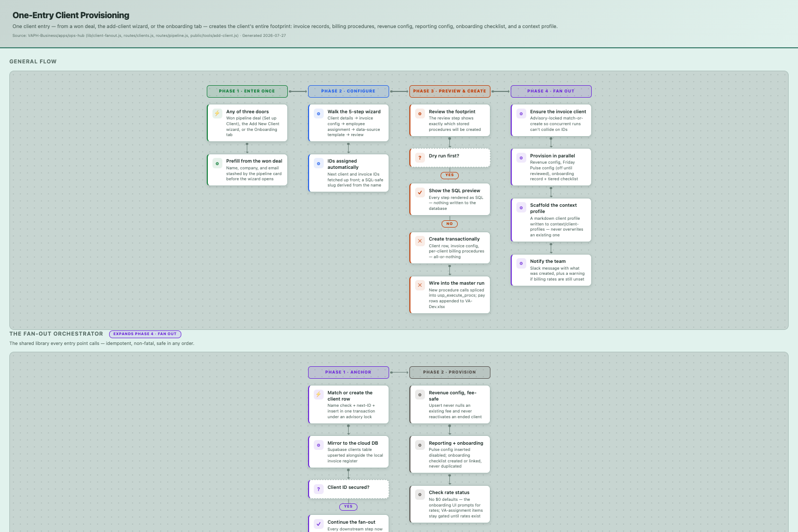Select the Phase 4 · Fan Out header
Image resolution: width=798 pixels, height=532 pixels.
click(x=551, y=91)
